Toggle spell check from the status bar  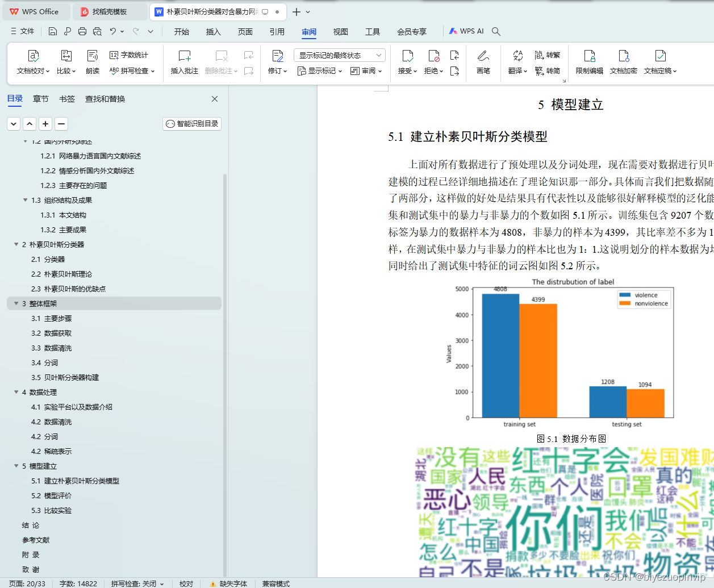pyautogui.click(x=136, y=583)
